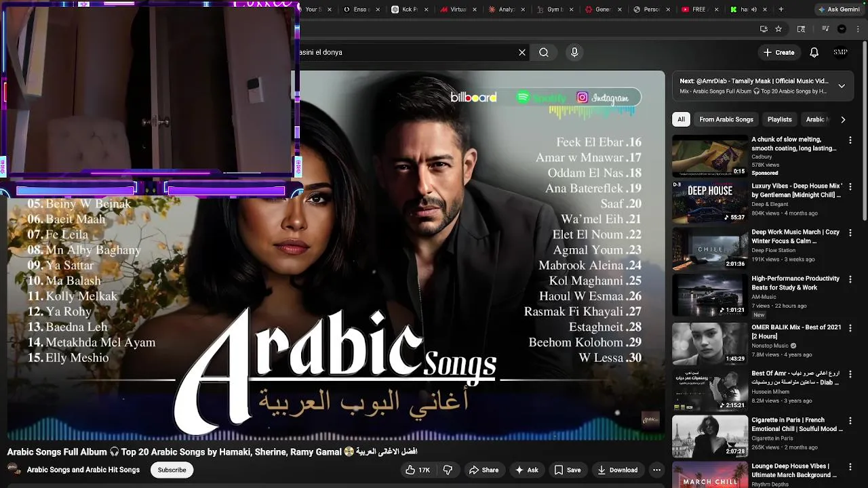The width and height of the screenshot is (868, 488).
Task: Open options for Cigarette in Paris video
Action: pos(850,420)
